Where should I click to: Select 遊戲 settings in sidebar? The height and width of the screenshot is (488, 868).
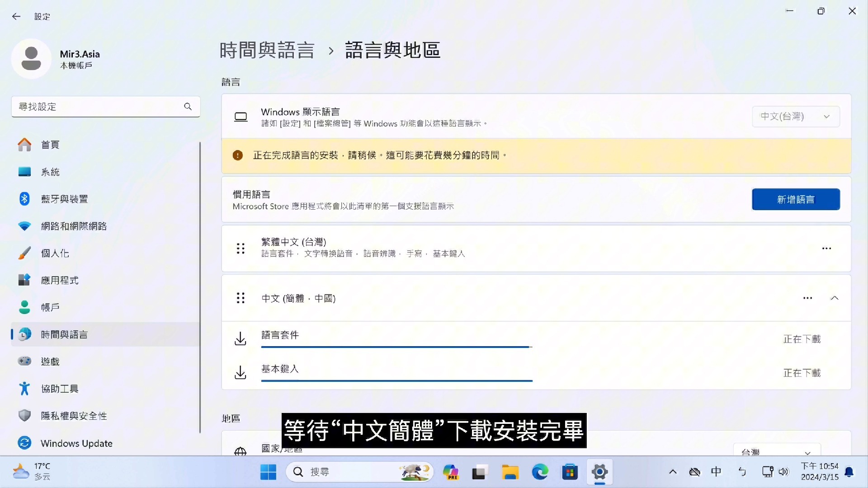pos(51,361)
